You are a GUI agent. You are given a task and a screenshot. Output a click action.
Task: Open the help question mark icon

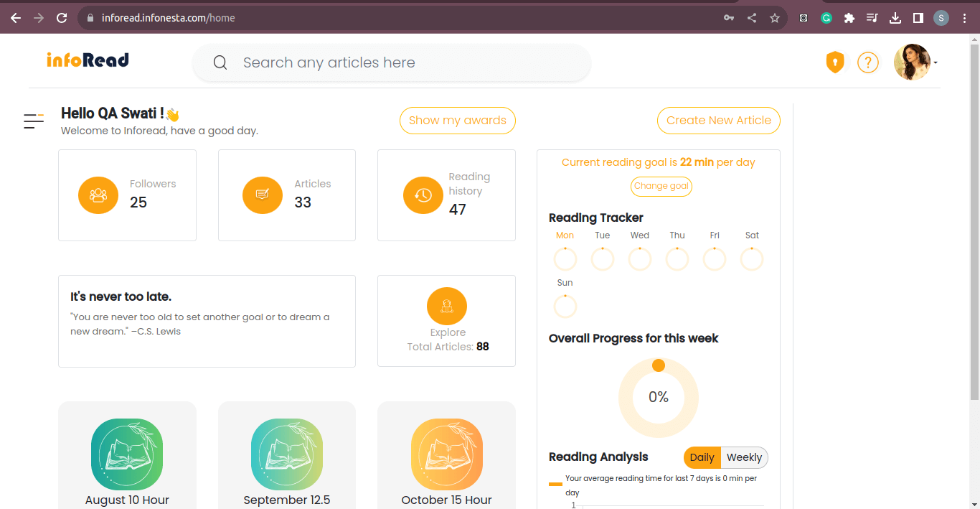coord(868,62)
